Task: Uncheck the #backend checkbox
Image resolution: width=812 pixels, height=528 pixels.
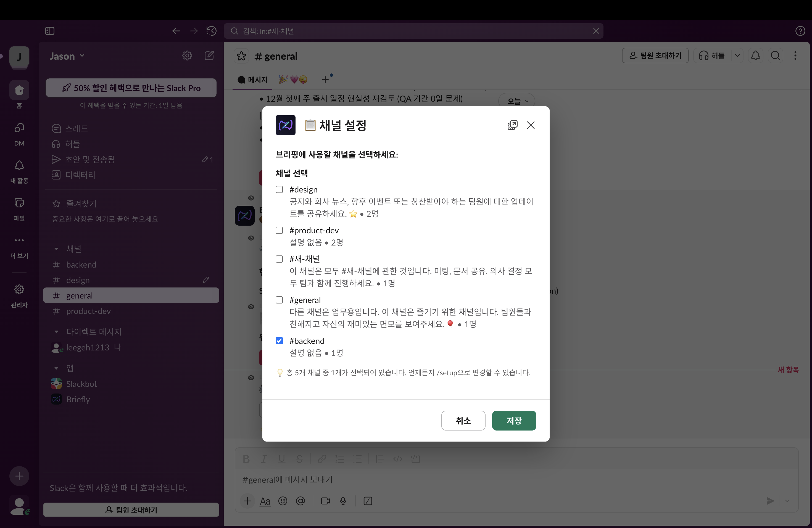Action: (279, 341)
